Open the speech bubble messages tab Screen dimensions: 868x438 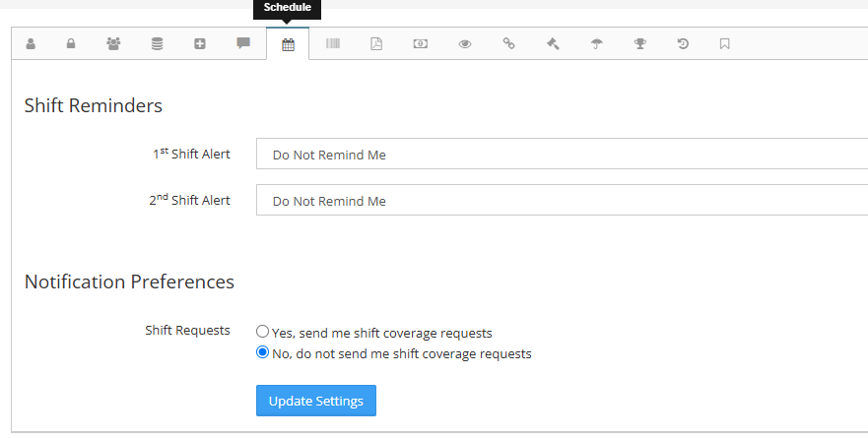click(x=243, y=44)
